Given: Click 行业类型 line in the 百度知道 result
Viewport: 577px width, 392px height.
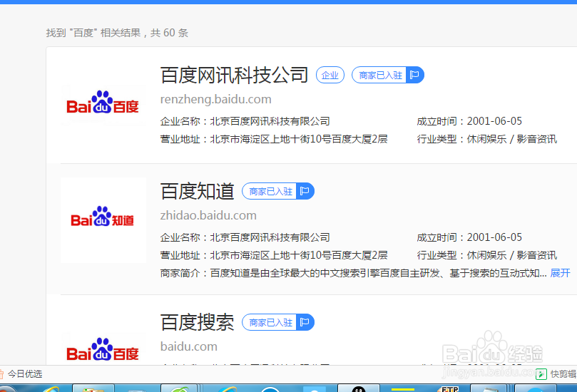Looking at the screenshot, I should pyautogui.click(x=487, y=255).
